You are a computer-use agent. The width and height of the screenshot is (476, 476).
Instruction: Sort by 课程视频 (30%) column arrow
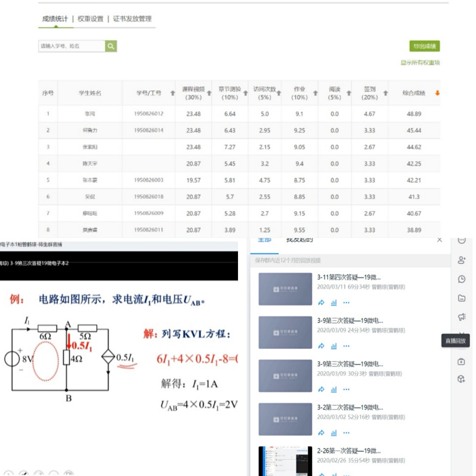(x=209, y=93)
